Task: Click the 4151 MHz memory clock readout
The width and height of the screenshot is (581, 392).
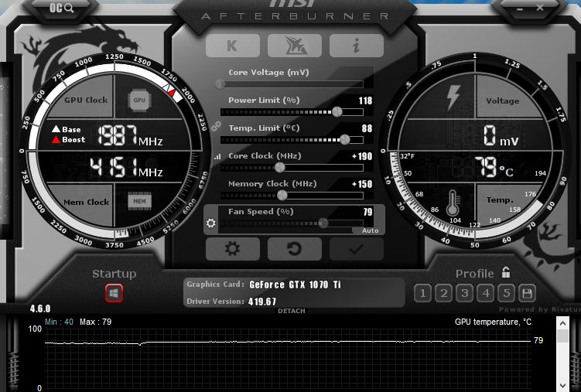Action: (126, 167)
